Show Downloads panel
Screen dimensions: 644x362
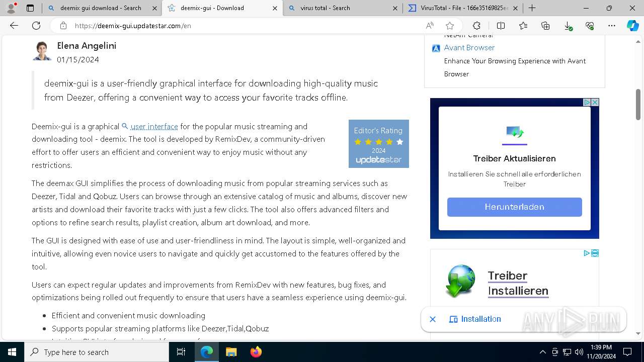pyautogui.click(x=568, y=26)
